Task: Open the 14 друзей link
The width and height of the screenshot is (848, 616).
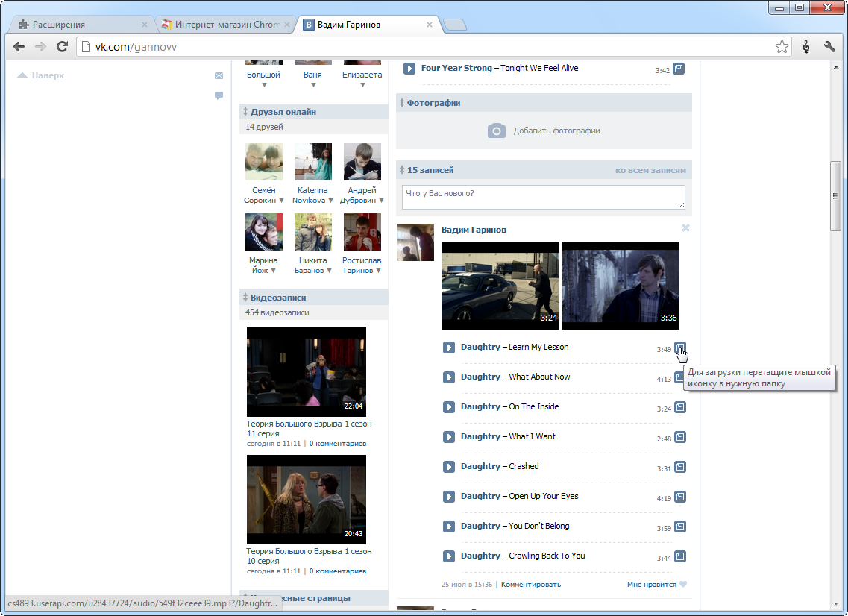Action: point(264,127)
